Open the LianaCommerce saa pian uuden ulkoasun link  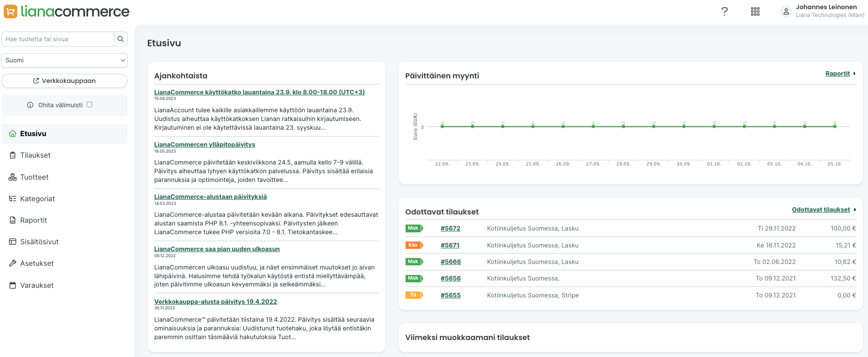tap(217, 249)
